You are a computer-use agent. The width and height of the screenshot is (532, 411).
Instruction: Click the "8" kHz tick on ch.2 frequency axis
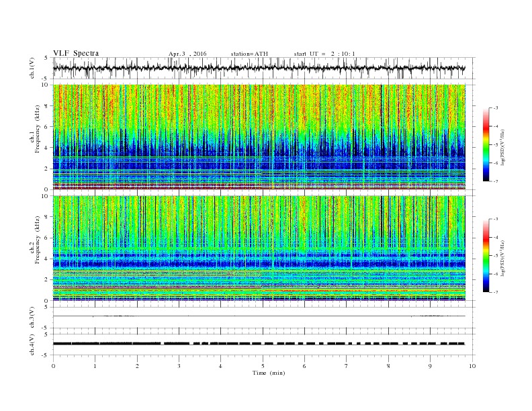46,217
